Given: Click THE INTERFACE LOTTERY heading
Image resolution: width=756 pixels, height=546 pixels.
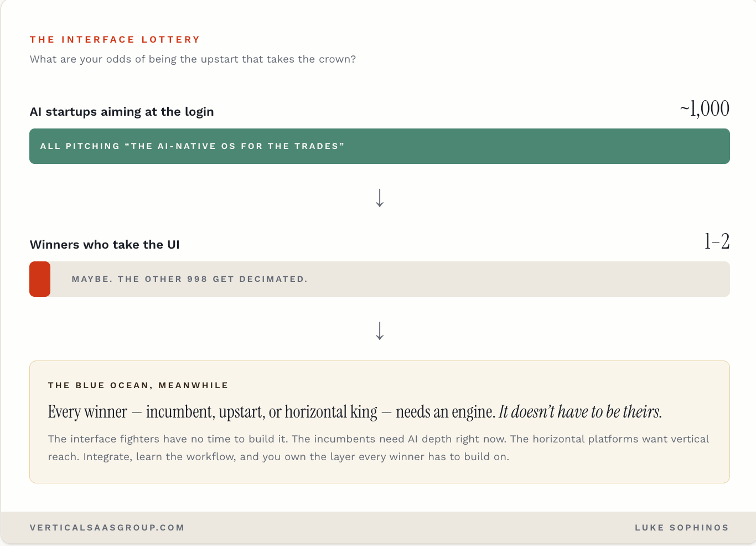Looking at the screenshot, I should (115, 39).
